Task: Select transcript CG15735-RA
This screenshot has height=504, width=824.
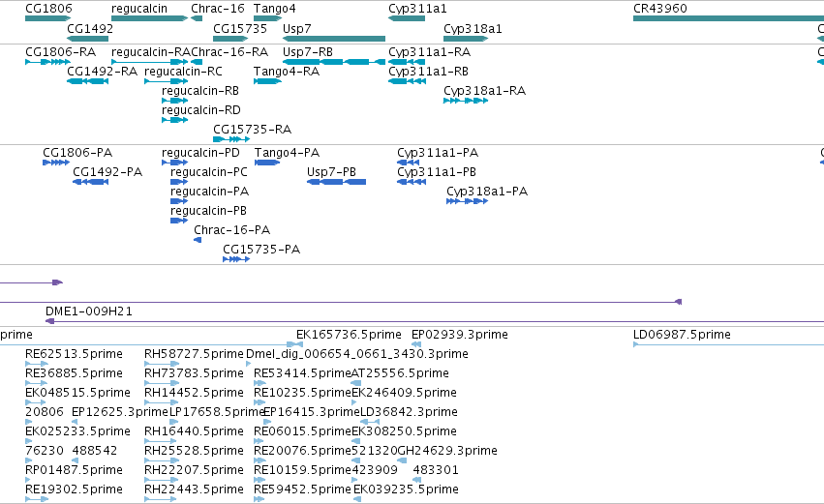Action: coord(253,130)
